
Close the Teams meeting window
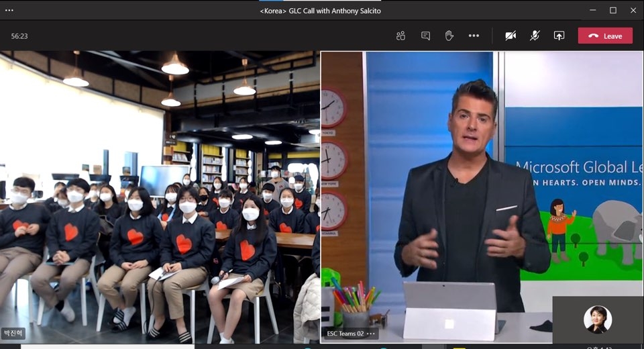click(x=633, y=10)
